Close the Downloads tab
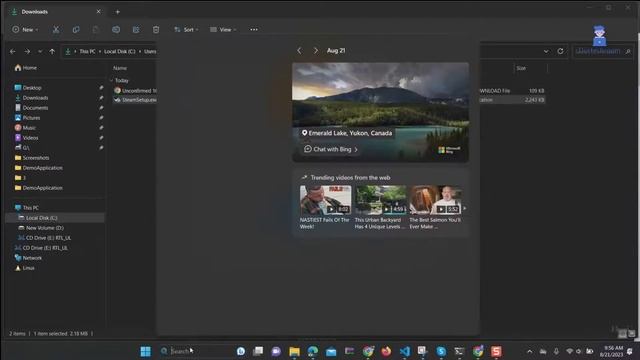 [98, 12]
